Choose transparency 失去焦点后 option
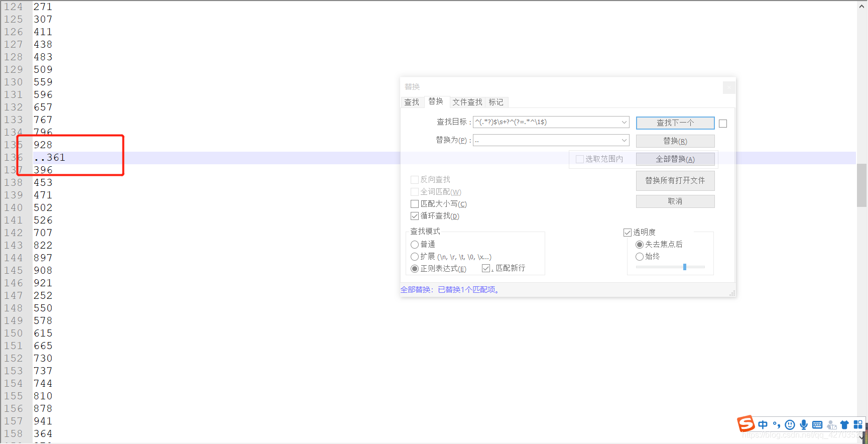The image size is (868, 444). [640, 245]
